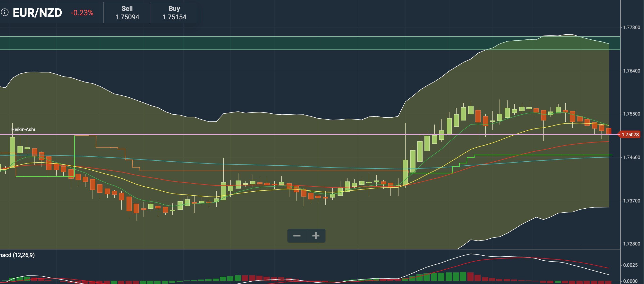Click the Heikin-Ashi chart label
This screenshot has height=284, width=644.
tap(23, 129)
